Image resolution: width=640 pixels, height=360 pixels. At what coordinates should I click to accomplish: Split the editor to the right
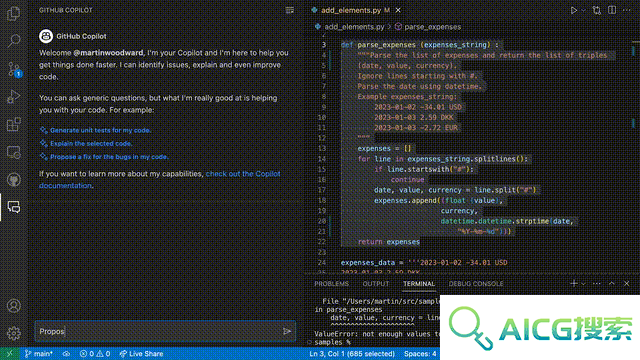[612, 10]
